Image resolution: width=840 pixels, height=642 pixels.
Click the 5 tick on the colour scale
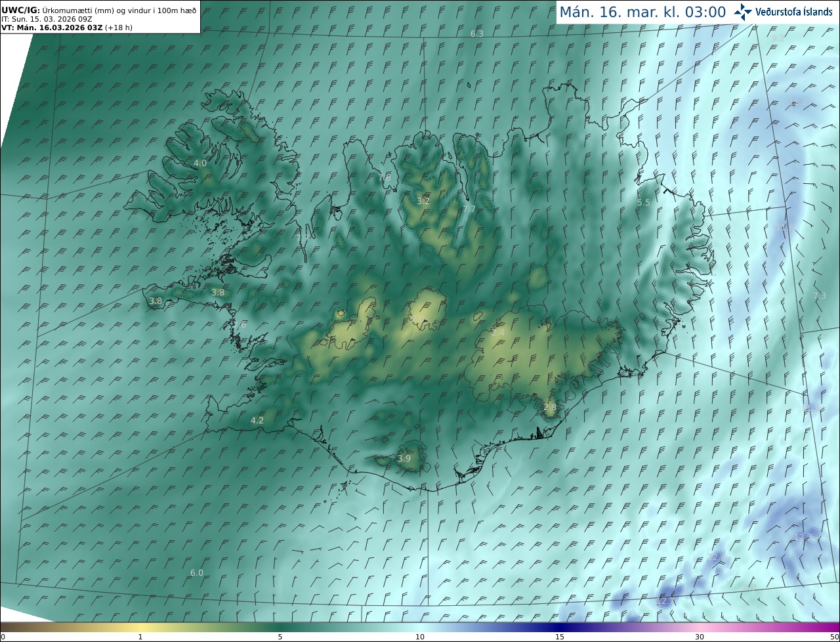pos(280,637)
